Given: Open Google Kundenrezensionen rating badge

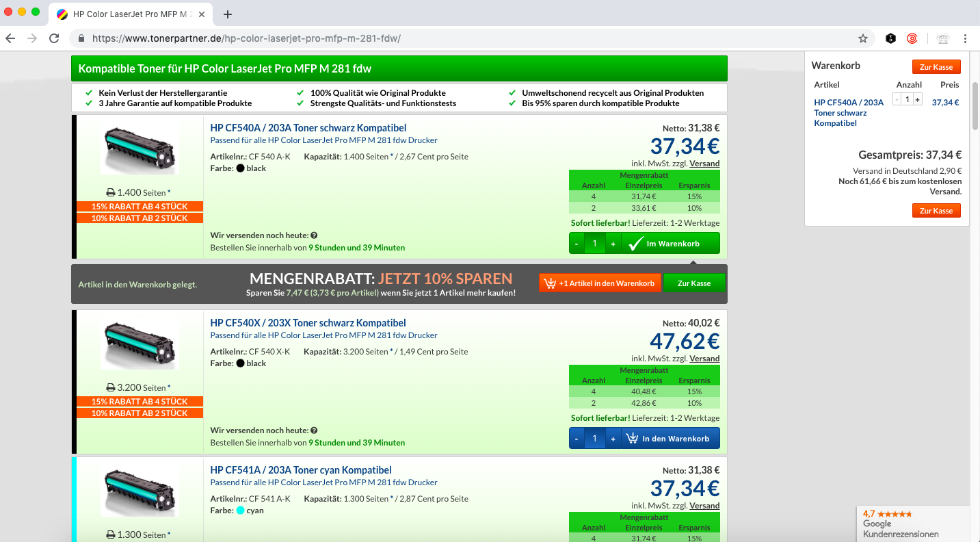Looking at the screenshot, I should coord(913,524).
